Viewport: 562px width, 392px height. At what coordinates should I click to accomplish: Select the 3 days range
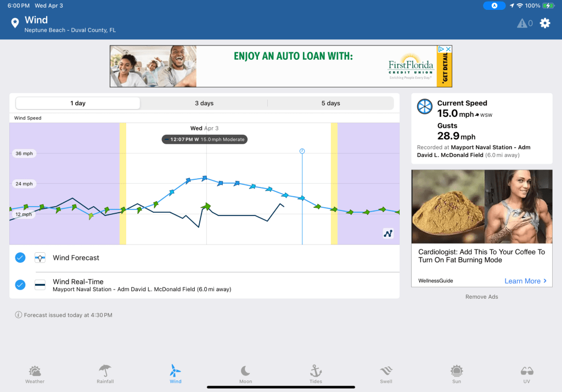click(x=204, y=103)
